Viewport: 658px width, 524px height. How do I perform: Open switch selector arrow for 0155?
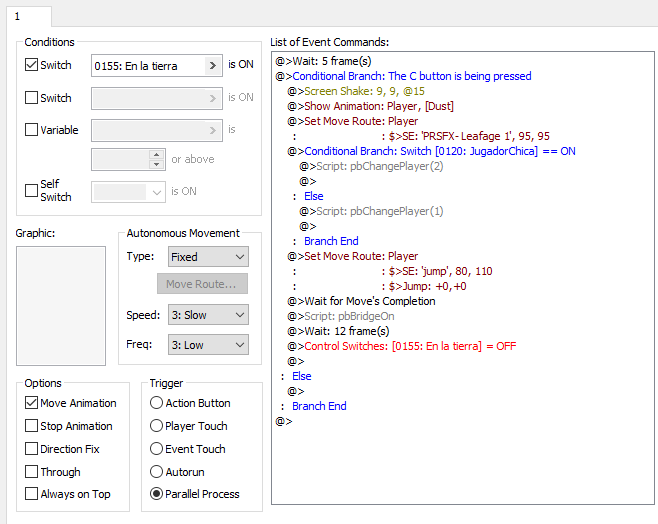click(212, 66)
